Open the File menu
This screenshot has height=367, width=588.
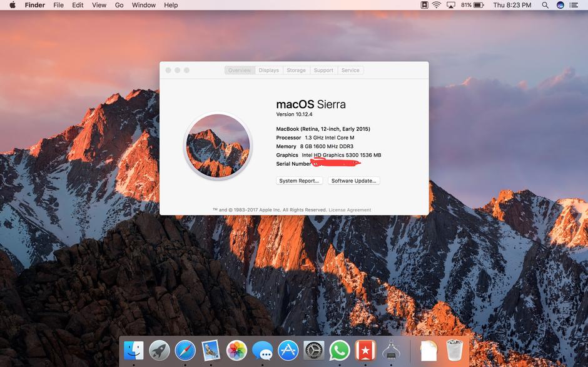click(58, 5)
